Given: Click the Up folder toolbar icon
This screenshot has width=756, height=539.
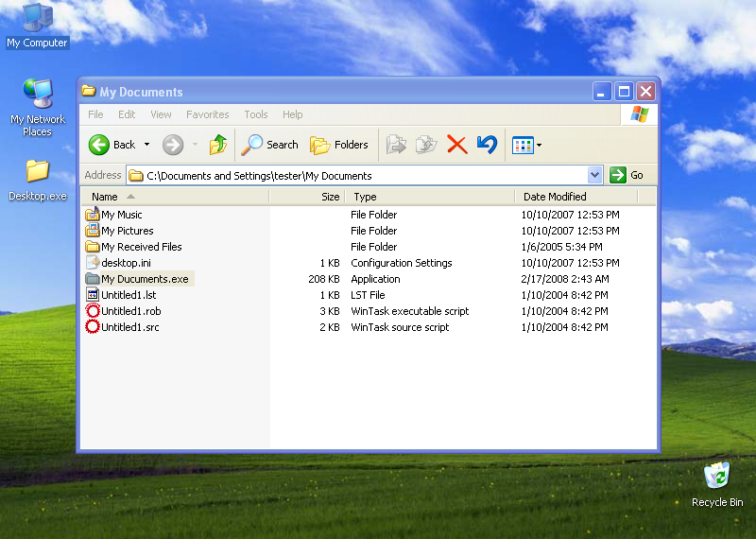Looking at the screenshot, I should pyautogui.click(x=218, y=145).
